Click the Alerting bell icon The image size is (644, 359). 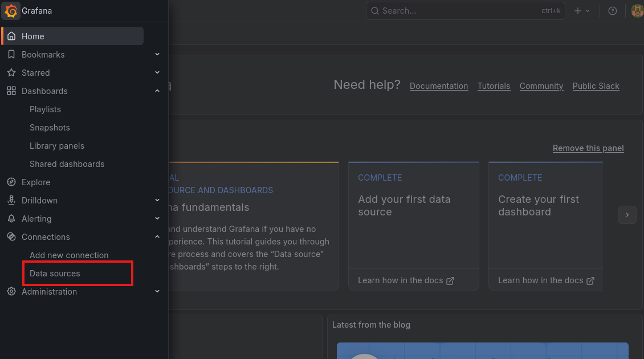click(x=11, y=218)
